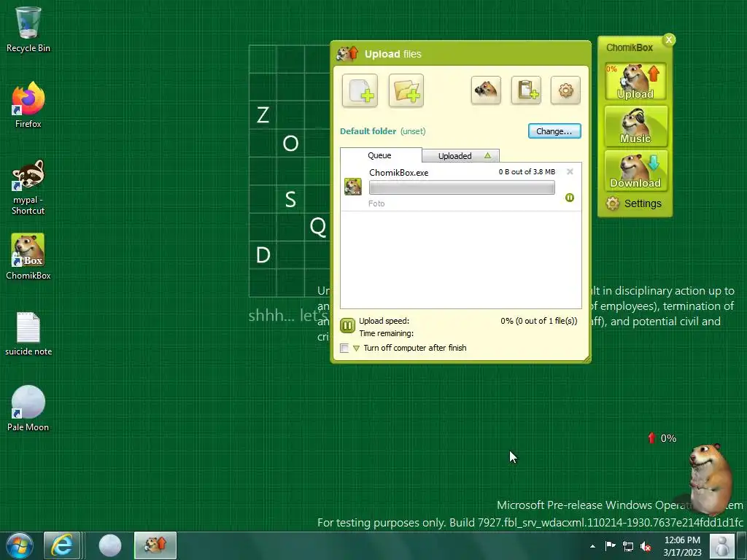Click the network tray icon
747x560 pixels.
click(628, 546)
